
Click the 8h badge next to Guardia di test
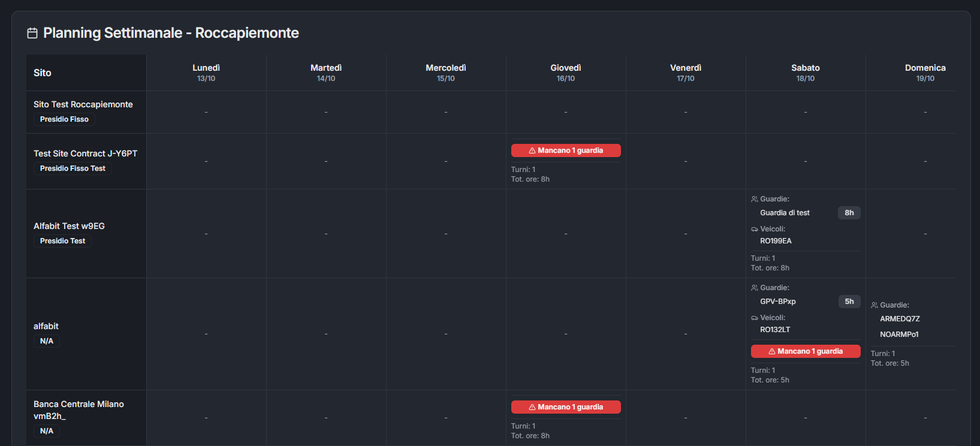[x=849, y=213]
